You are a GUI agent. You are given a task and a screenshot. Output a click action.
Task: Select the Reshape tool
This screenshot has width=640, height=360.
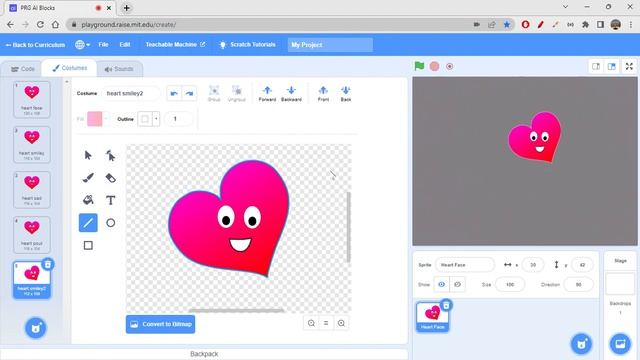pos(110,156)
